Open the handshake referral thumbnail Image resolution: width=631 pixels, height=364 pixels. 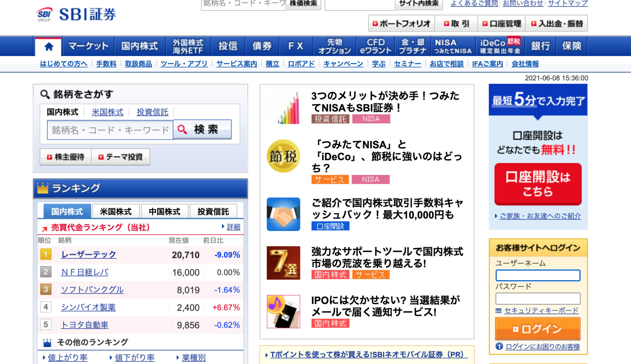click(x=283, y=214)
